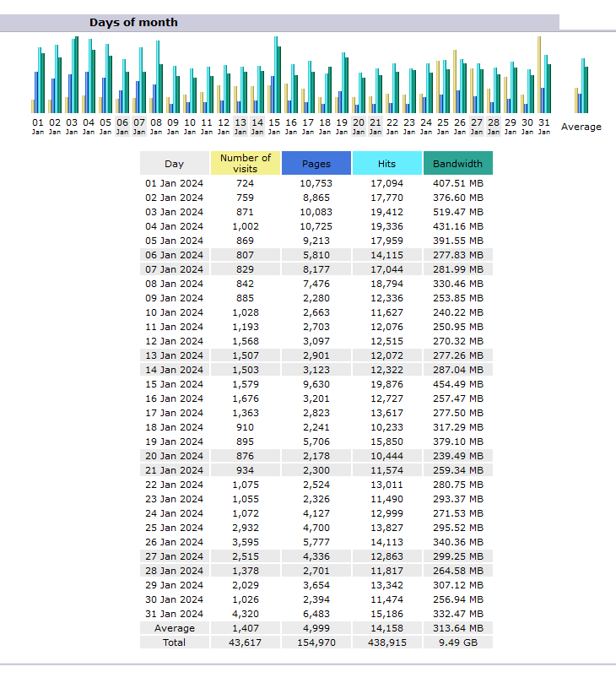Click the 31 Jan 2024 date cell
Image resolution: width=616 pixels, height=683 pixels.
[x=174, y=614]
